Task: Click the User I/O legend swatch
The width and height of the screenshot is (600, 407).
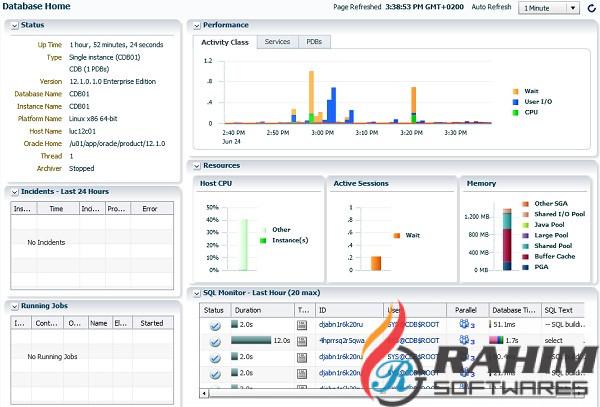Action: coord(515,101)
